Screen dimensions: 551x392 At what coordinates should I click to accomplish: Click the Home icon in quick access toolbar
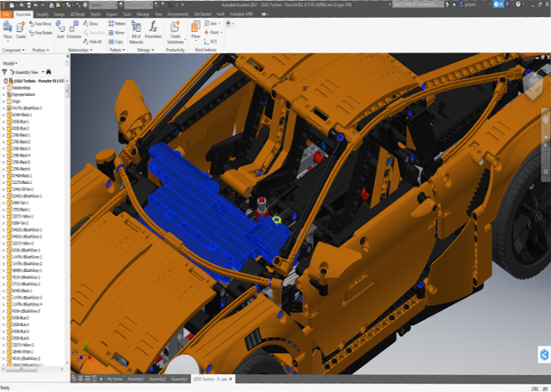pos(52,5)
